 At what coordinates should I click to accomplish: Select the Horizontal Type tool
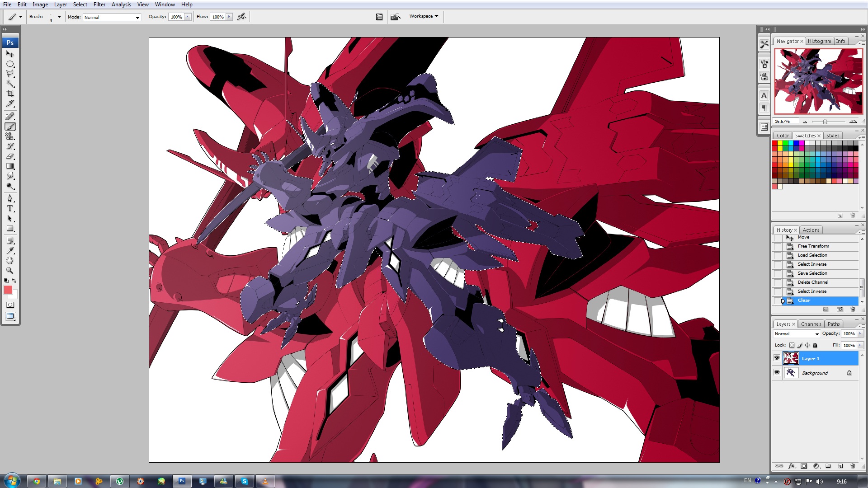pos(10,209)
